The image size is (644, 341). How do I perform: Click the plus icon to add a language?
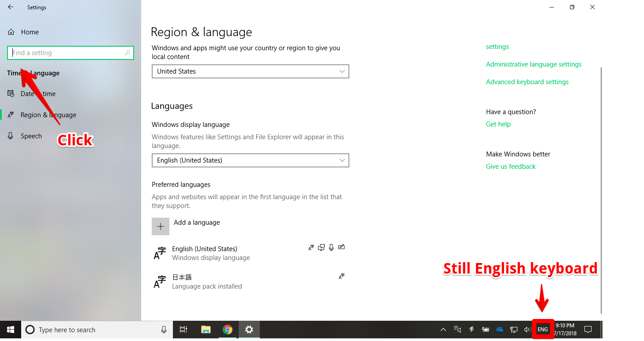click(x=161, y=226)
